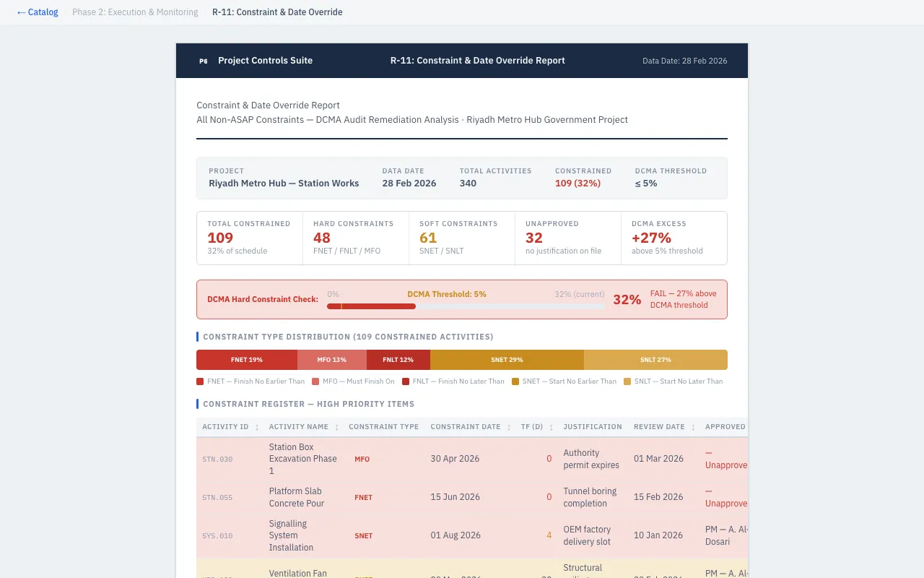Select the Constraint Type column header
Image resolution: width=924 pixels, height=578 pixels.
[x=383, y=427]
